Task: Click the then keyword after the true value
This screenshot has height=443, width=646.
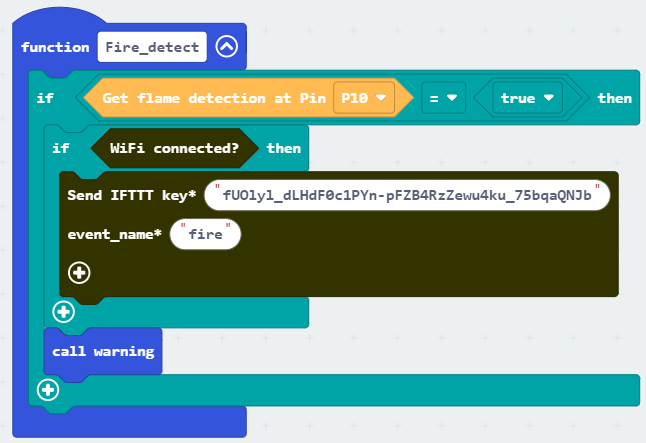Action: click(x=614, y=98)
